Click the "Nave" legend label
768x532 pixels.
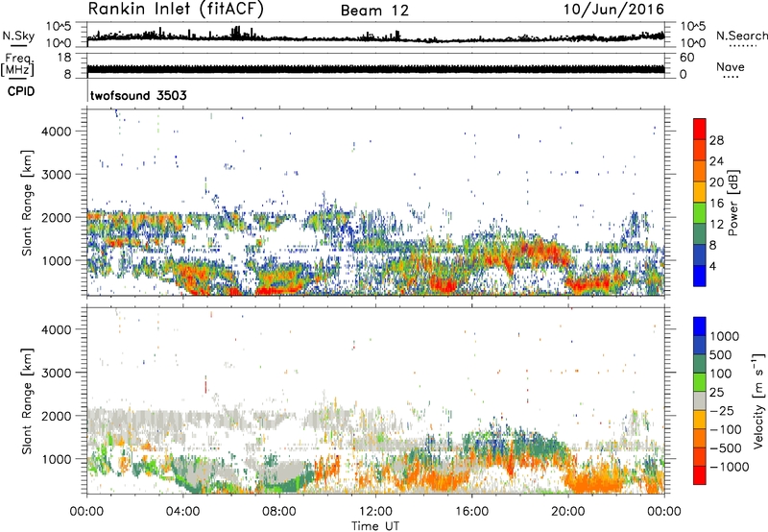(x=731, y=67)
